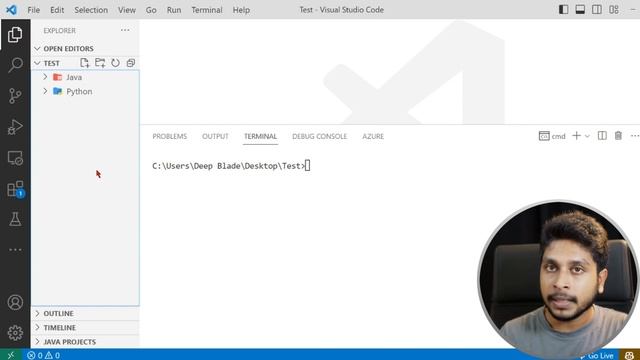
Task: Click Go Live in status bar
Action: pyautogui.click(x=597, y=356)
